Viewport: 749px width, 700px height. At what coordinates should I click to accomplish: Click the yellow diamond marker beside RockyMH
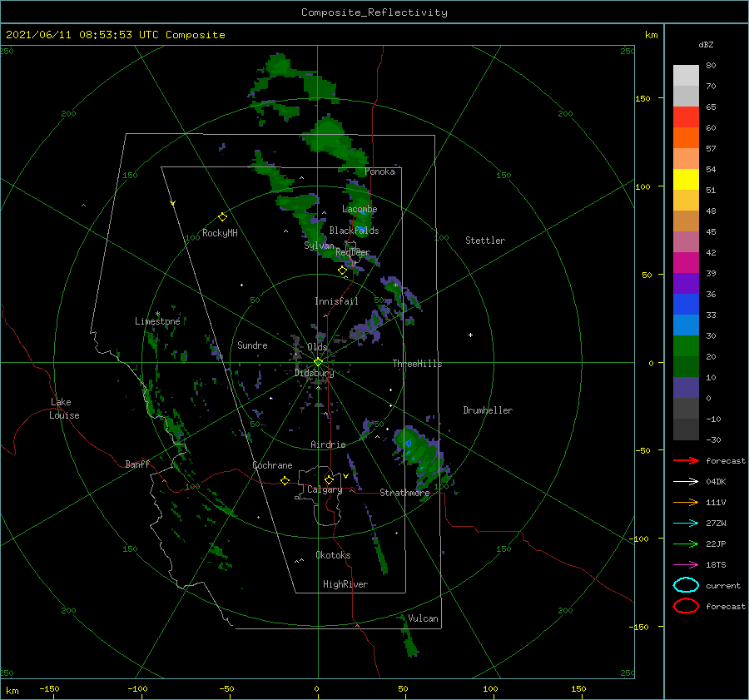pyautogui.click(x=222, y=217)
